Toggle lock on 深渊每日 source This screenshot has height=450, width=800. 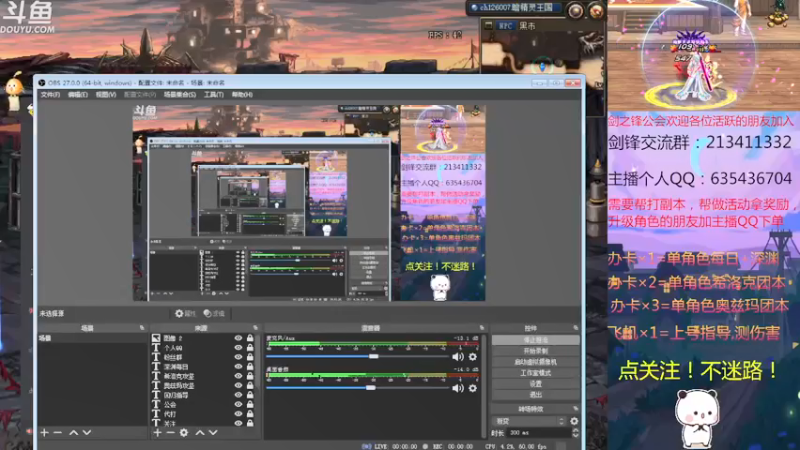[250, 366]
